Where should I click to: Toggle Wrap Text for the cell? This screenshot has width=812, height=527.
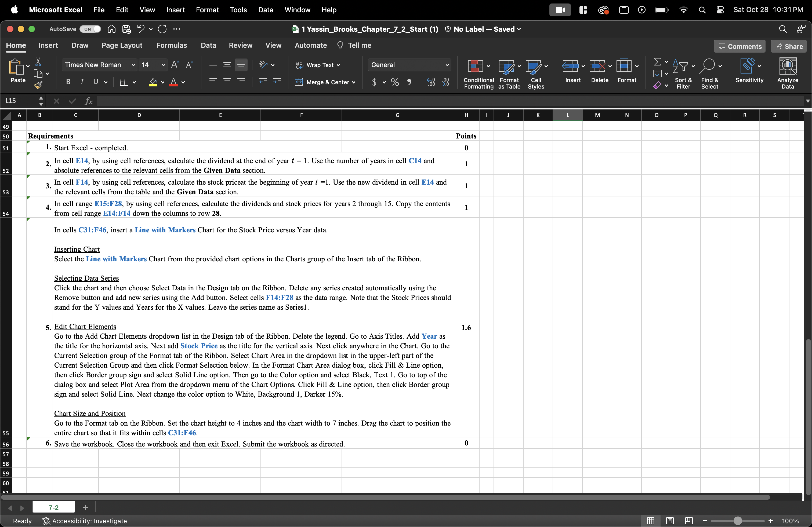click(318, 65)
